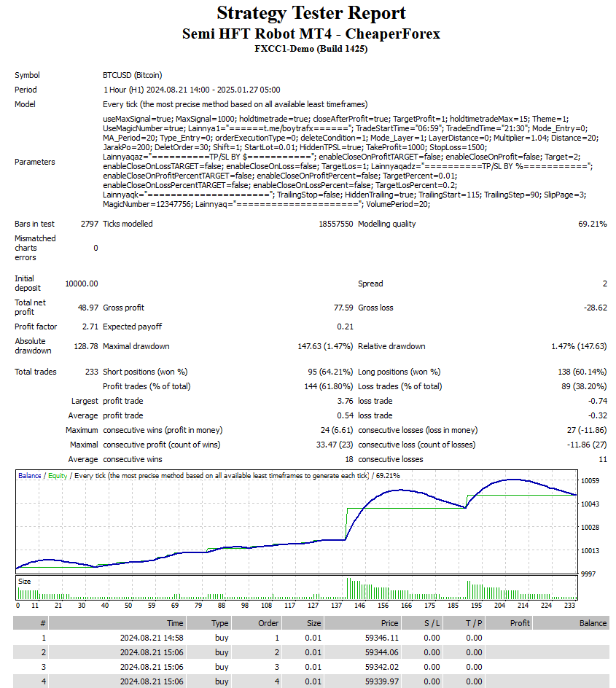Select the consecutive wins value "24 (6.61)"
The width and height of the screenshot is (616, 688).
pos(337,430)
